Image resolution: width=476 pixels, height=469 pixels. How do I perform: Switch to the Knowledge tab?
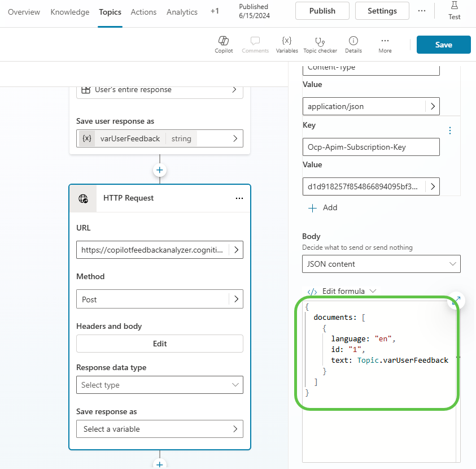coord(70,12)
